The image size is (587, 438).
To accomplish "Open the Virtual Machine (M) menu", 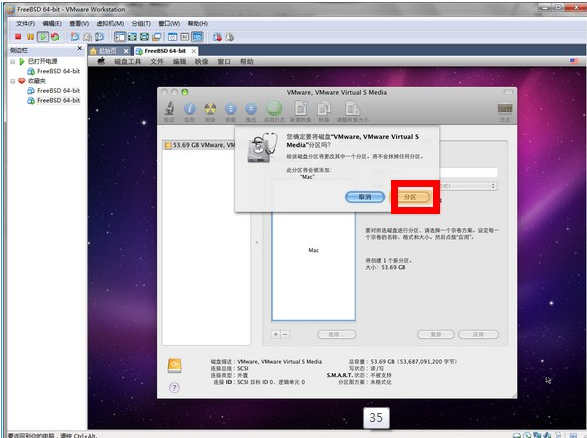I will 110,24.
